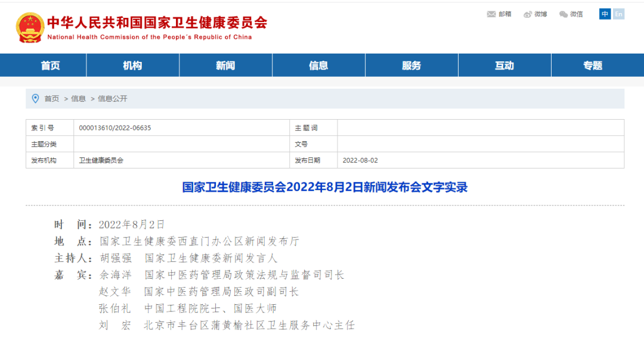Click the 索引号 label cell
Viewport: 644px width, 340px height.
pos(49,127)
